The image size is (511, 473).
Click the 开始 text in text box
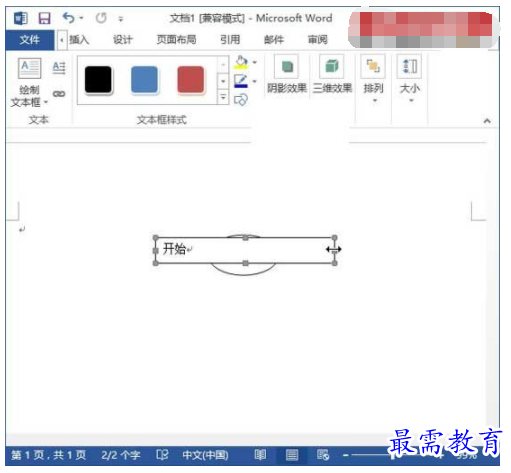(x=174, y=249)
